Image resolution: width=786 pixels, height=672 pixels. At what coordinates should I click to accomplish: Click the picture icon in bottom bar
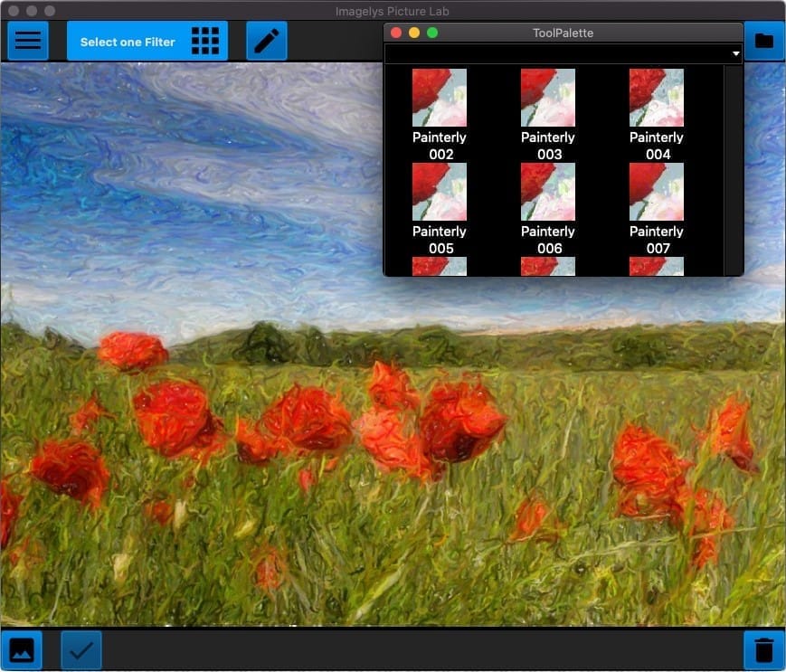tap(22, 650)
